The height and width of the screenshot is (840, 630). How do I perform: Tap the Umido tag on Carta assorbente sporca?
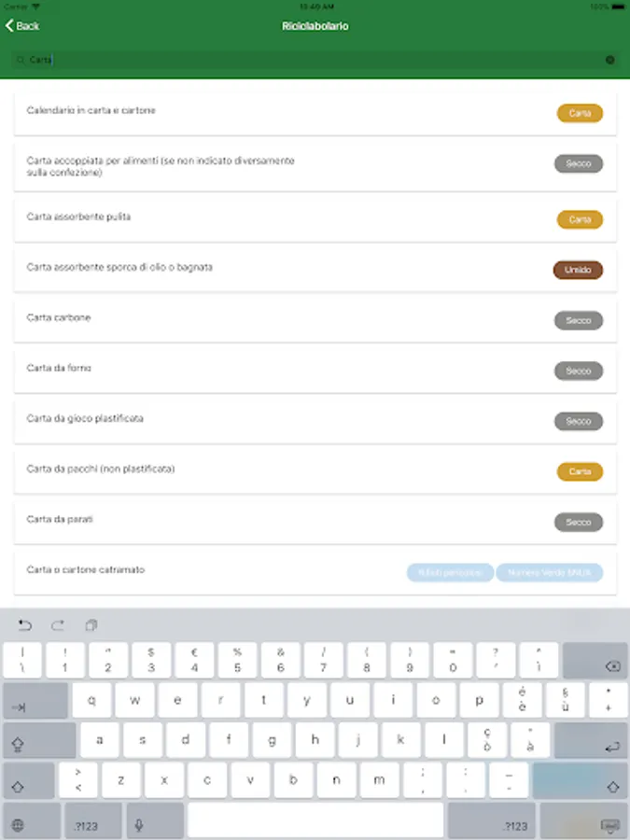click(578, 270)
